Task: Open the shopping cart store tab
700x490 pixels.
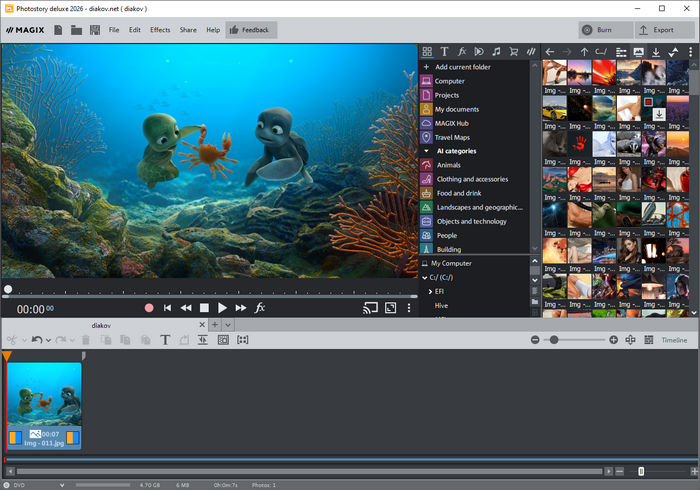Action: pyautogui.click(x=513, y=51)
